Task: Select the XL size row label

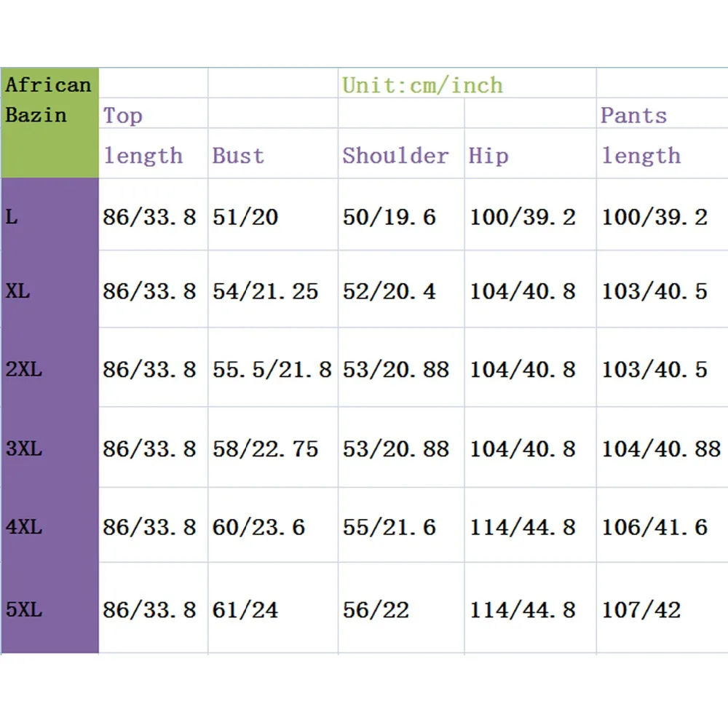Action: (x=18, y=291)
